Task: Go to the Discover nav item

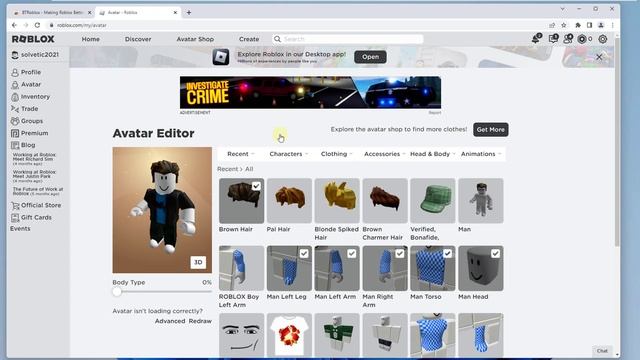Action: point(138,39)
